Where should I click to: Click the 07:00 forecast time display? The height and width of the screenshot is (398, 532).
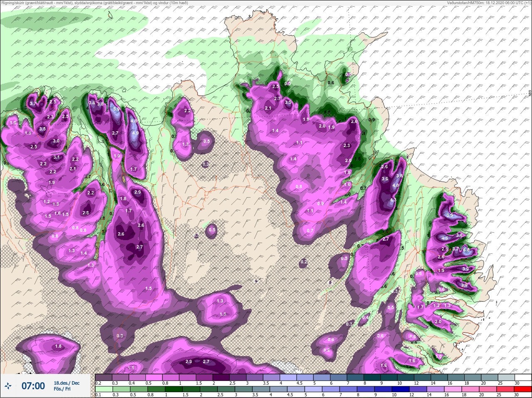point(33,386)
